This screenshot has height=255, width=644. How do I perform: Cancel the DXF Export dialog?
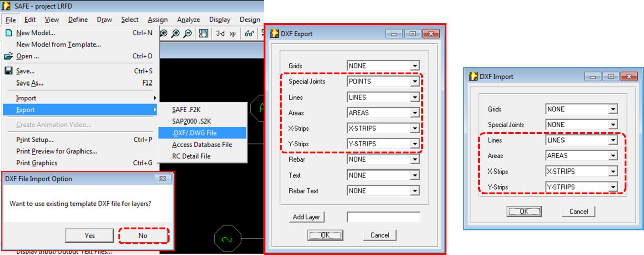[x=380, y=235]
